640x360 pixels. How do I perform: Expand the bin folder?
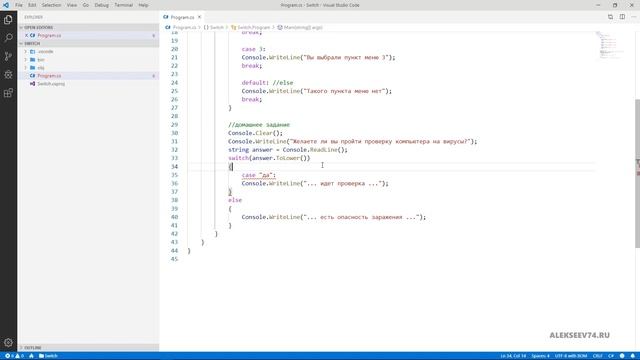[26, 60]
